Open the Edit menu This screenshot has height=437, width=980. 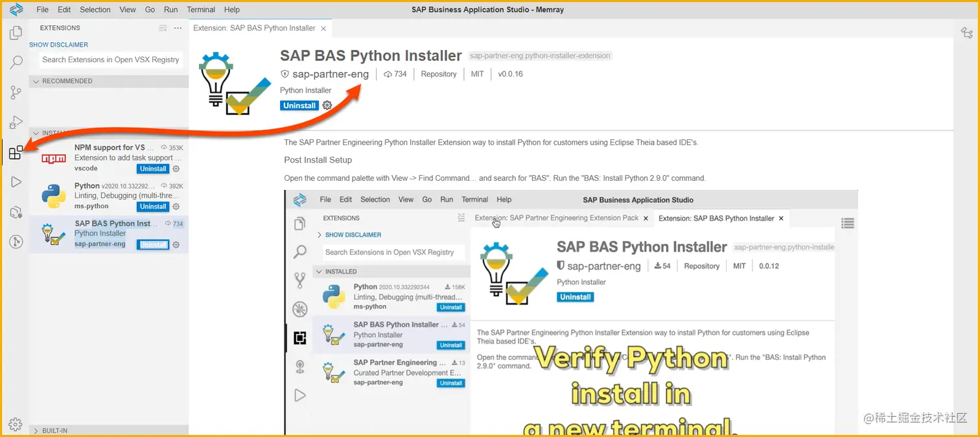[x=64, y=10]
